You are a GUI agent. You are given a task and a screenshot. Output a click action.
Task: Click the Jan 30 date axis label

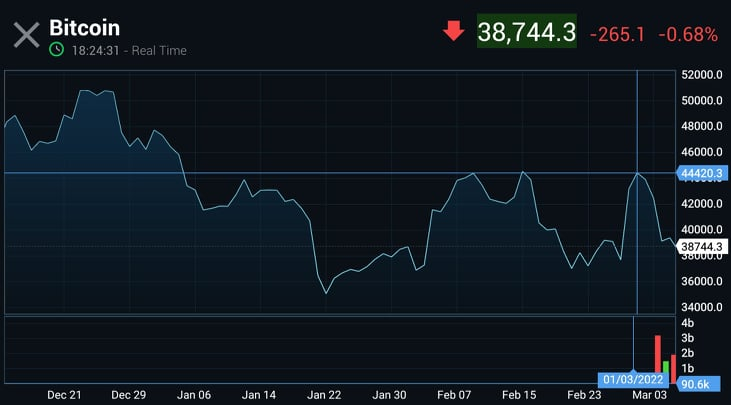[x=389, y=395]
